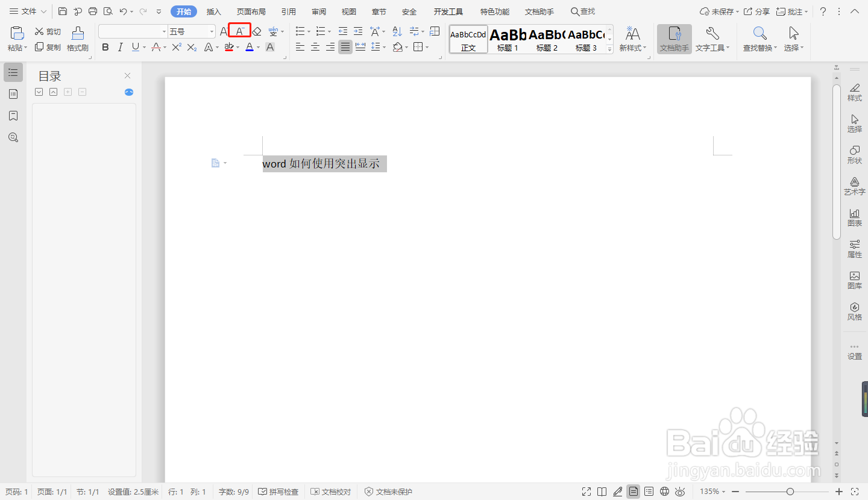Screen dimensions: 868x500
Task: Toggle Bold formatting
Action: [x=105, y=47]
